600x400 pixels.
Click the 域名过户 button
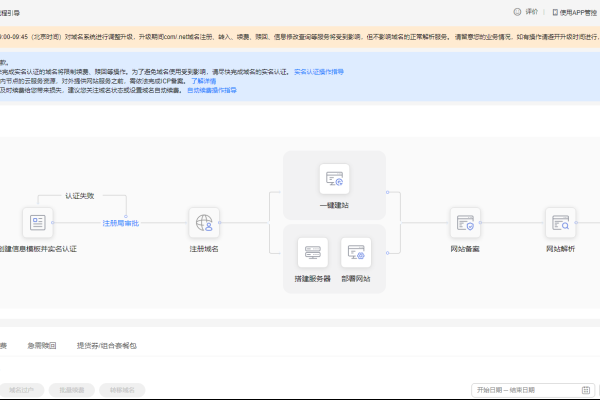[21, 390]
